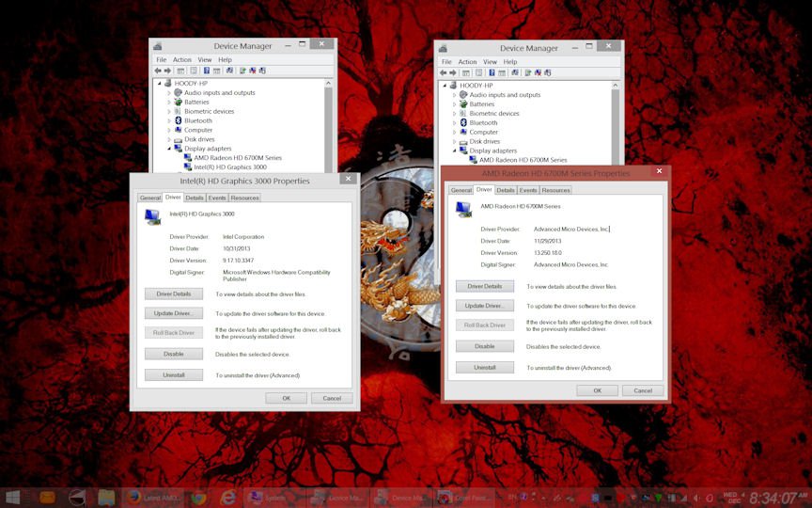This screenshot has width=812, height=508.
Task: Expand the Bluetooth node in the Device Manager listing Intel HD Graphics 3000
Action: pos(169,120)
